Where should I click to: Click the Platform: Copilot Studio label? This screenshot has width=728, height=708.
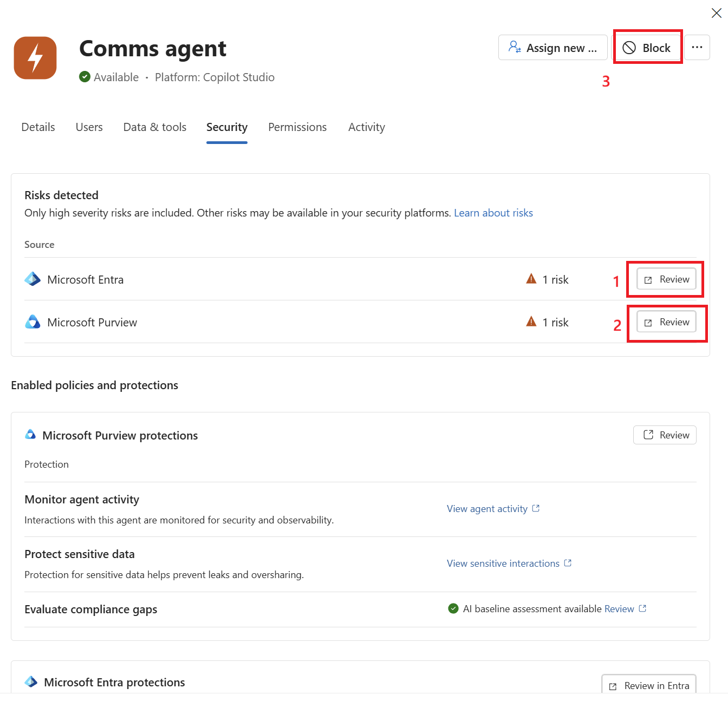click(x=214, y=77)
